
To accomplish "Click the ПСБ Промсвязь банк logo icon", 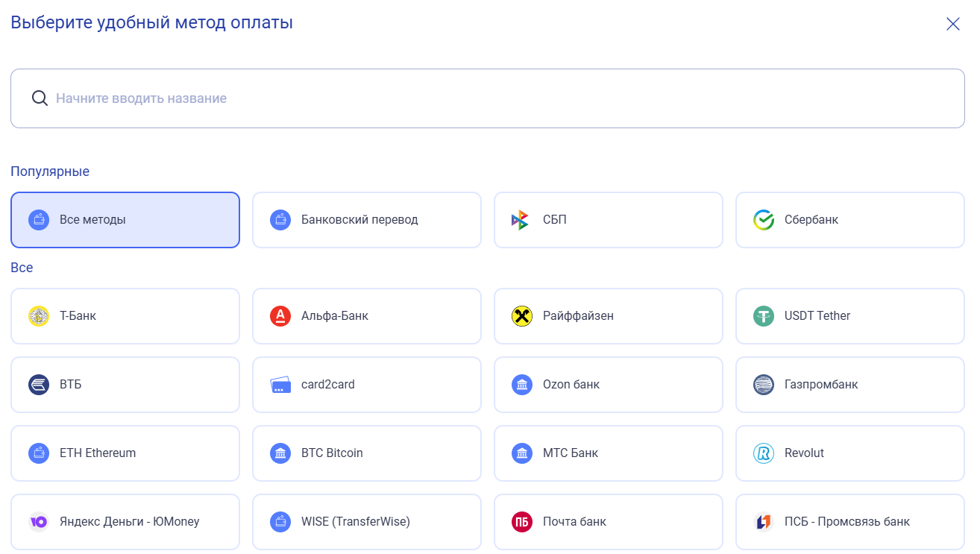I will (x=764, y=522).
